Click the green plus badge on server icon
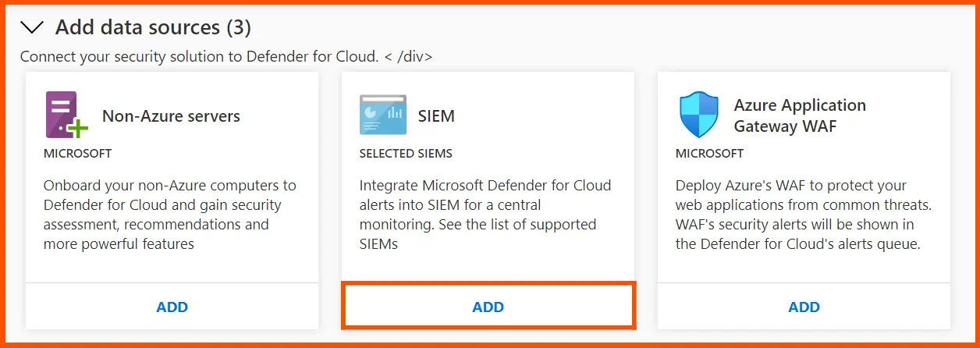Screen dimensions: 980x348 click(78, 128)
